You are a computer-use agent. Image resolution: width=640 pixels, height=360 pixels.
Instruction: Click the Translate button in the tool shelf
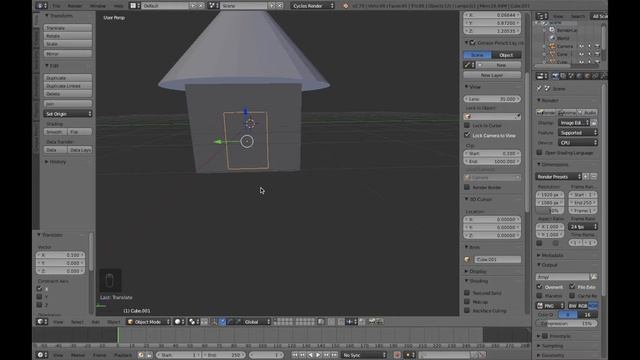(x=68, y=28)
